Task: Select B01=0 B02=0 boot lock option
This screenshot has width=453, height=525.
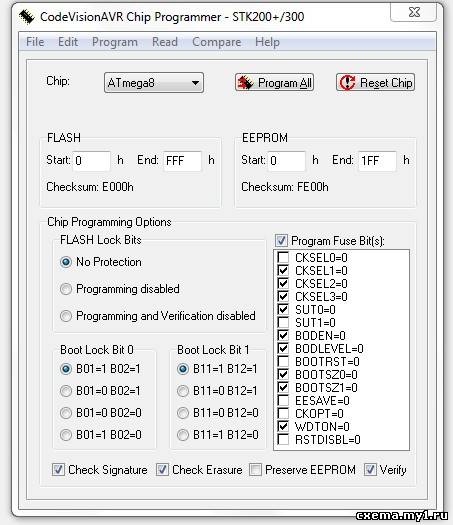Action: 100,412
